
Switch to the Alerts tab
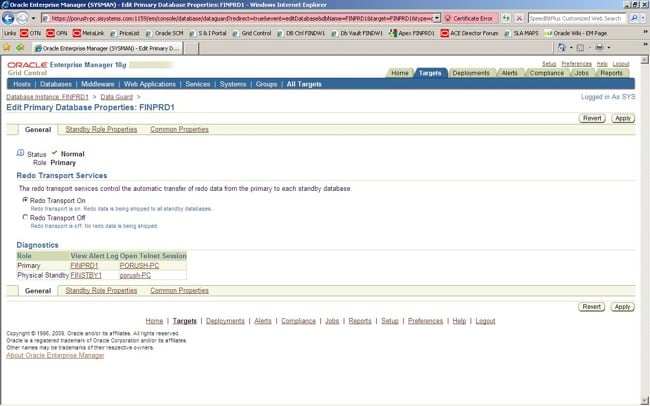(x=509, y=73)
